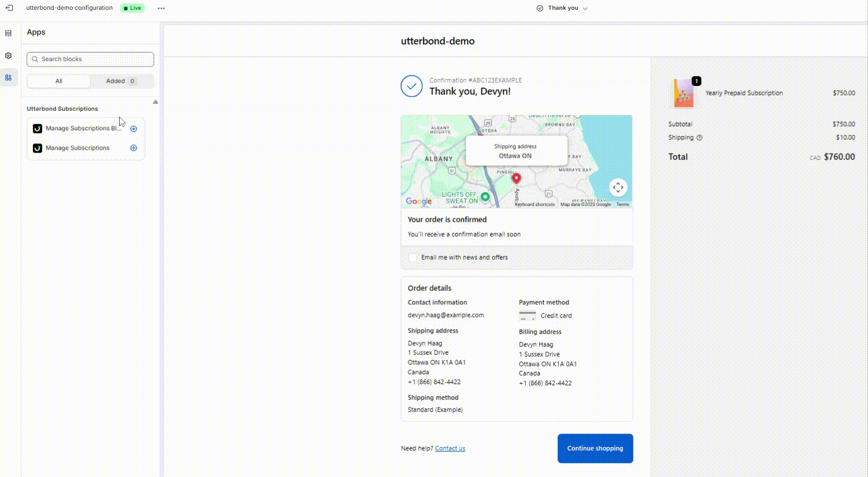Switch to the All blocks tab
The height and width of the screenshot is (477, 868).
[59, 81]
